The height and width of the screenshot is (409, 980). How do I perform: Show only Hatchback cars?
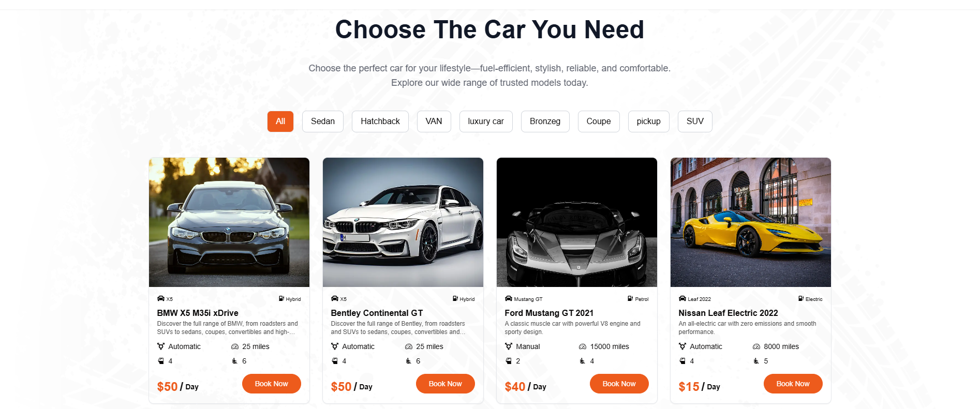380,122
